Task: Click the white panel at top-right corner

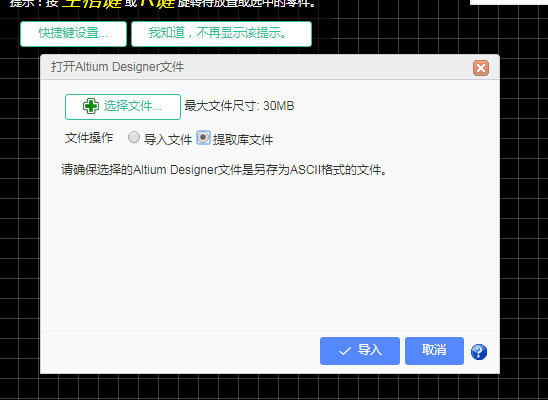Action: pos(509,2)
